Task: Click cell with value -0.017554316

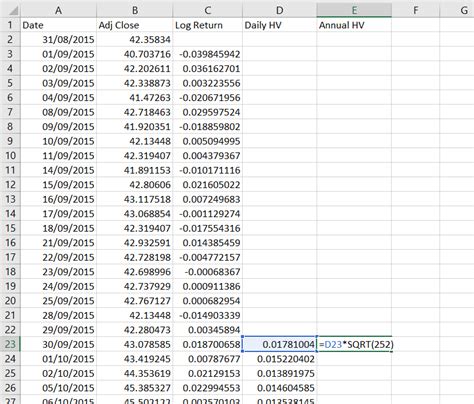Action: point(208,228)
